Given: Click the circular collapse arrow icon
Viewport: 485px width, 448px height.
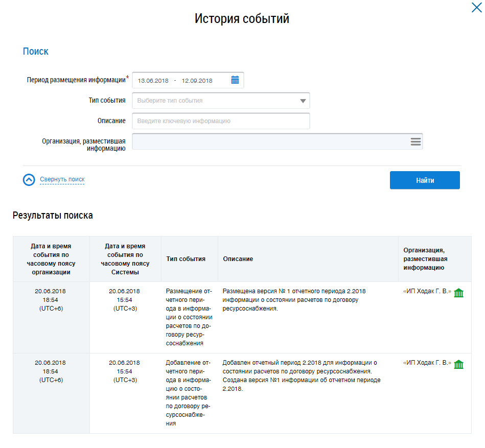Looking at the screenshot, I should click(29, 180).
